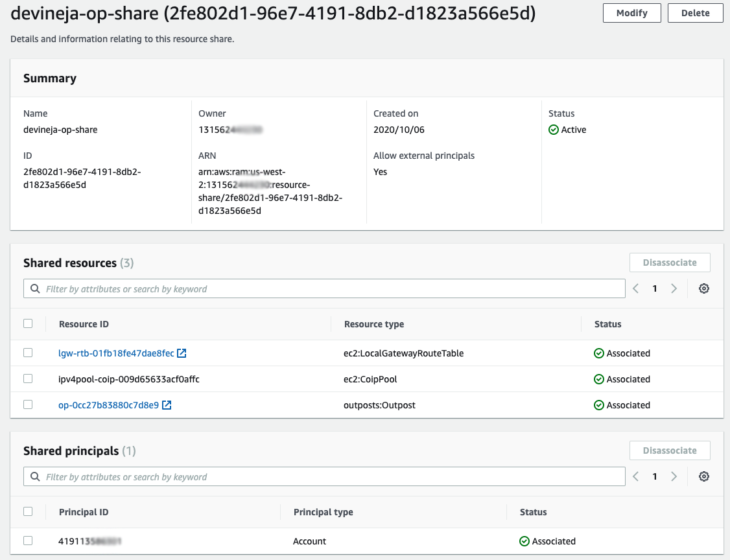Click the previous page chevron for Shared principals
This screenshot has width=730, height=560.
[x=635, y=476]
